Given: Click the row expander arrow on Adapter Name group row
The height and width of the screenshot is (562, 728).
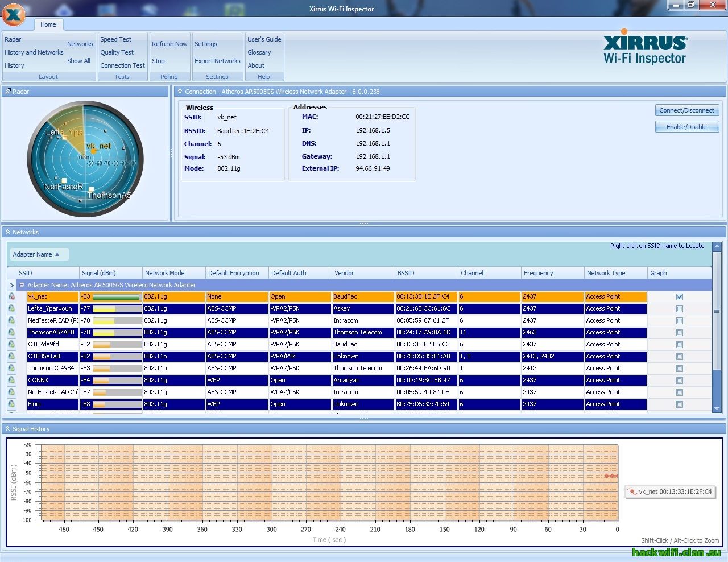Looking at the screenshot, I should [11, 285].
